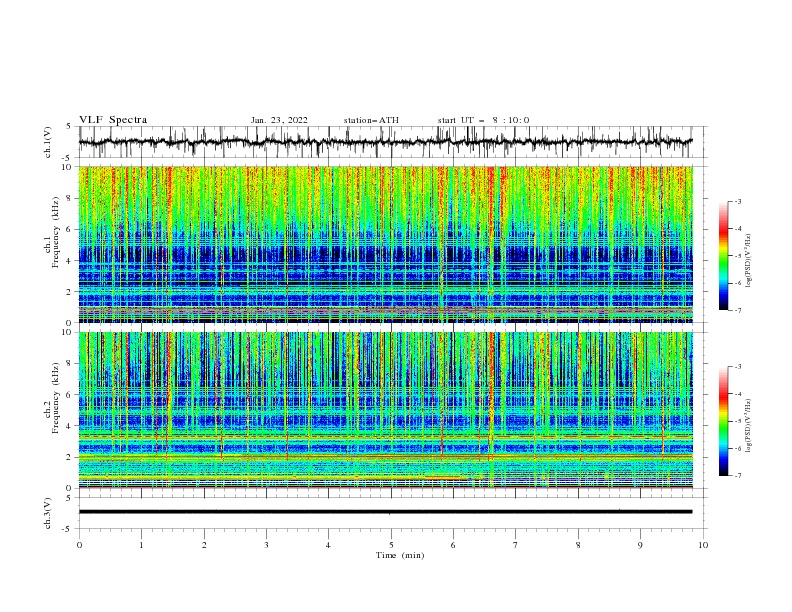The width and height of the screenshot is (792, 612).
Task: Select the date 'Jan. 23, 2022'
Action: coord(279,120)
